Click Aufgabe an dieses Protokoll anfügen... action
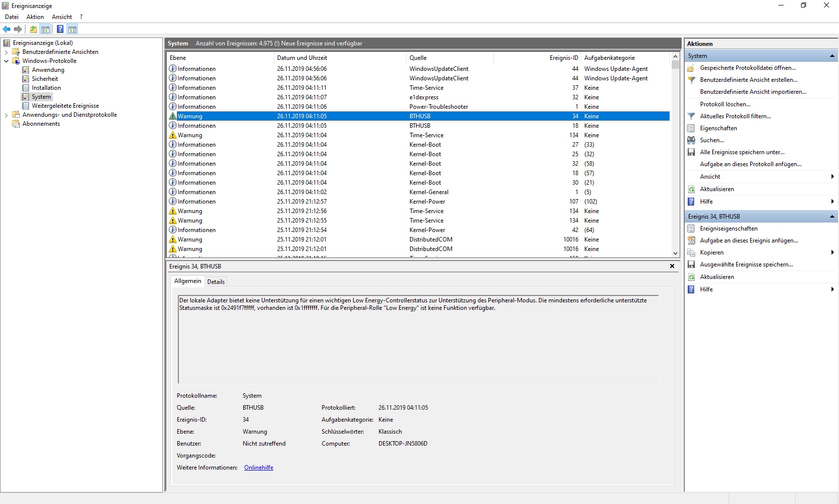Screen dimensions: 839x504 tap(751, 164)
